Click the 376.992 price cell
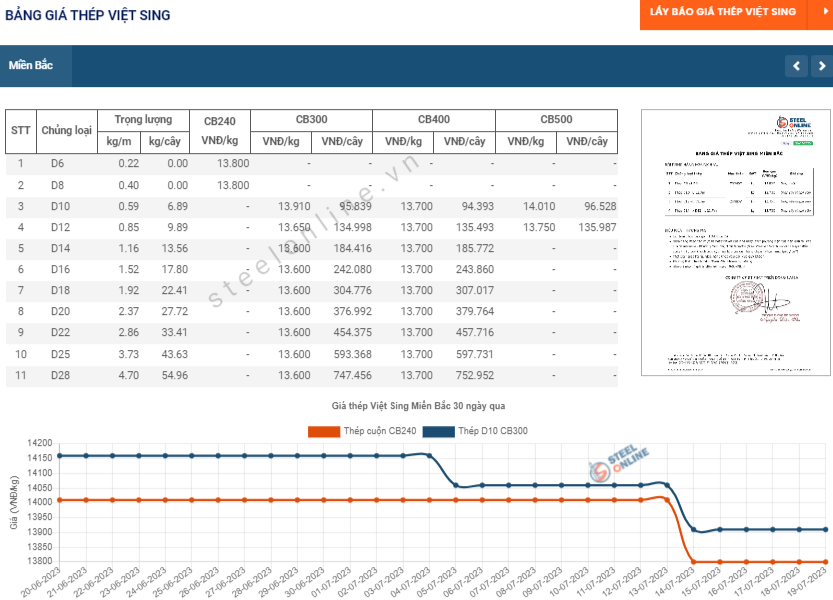Image resolution: width=833 pixels, height=600 pixels. coord(353,311)
